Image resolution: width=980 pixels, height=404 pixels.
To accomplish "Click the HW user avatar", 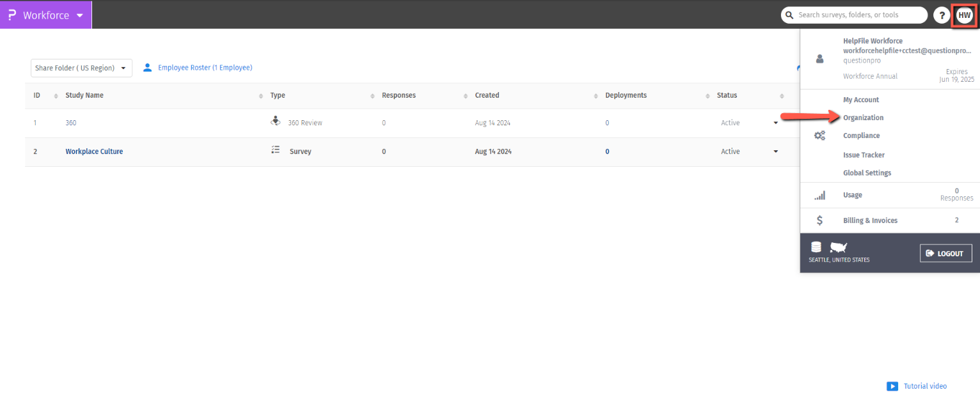I will point(964,15).
